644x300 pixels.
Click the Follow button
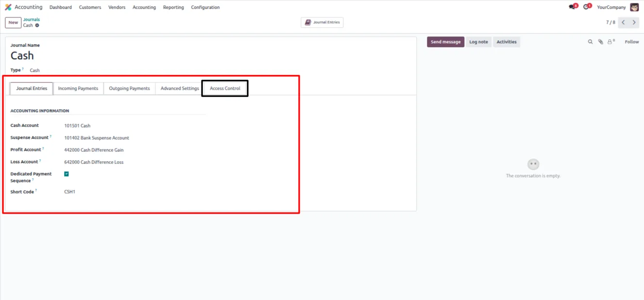coord(632,42)
